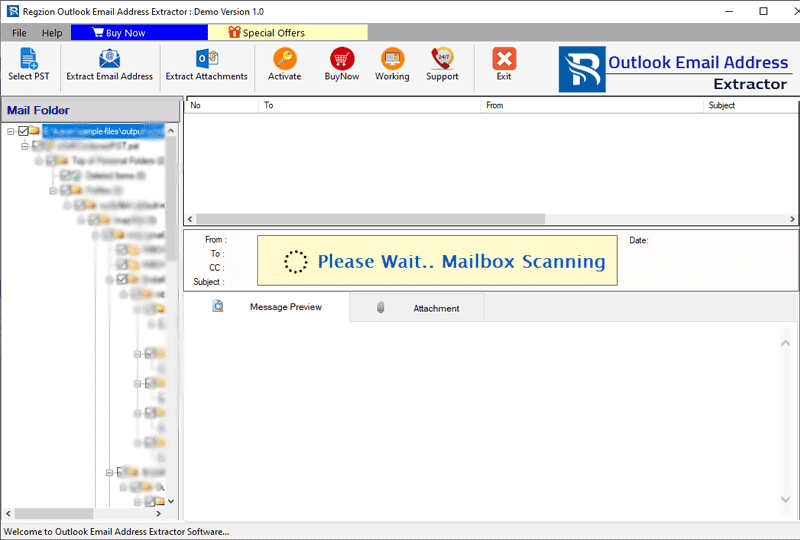Click the Message Preview magnifier icon
800x540 pixels.
pos(218,306)
